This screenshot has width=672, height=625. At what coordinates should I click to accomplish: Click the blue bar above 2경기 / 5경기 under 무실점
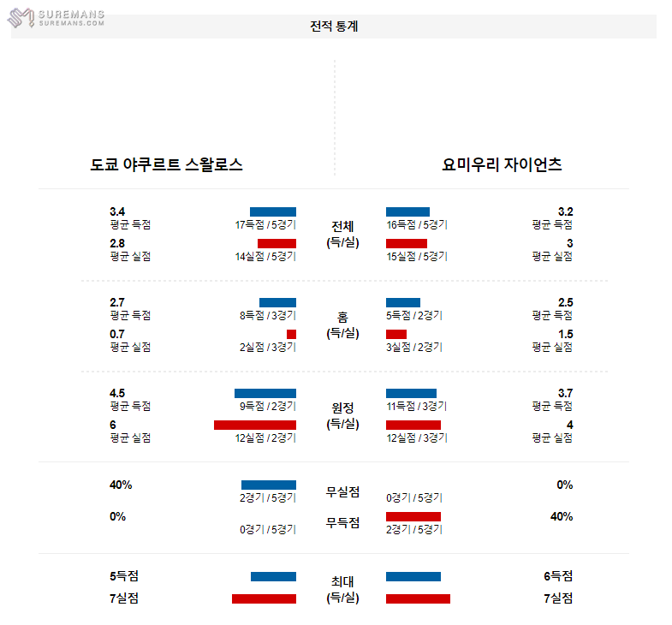click(x=269, y=485)
